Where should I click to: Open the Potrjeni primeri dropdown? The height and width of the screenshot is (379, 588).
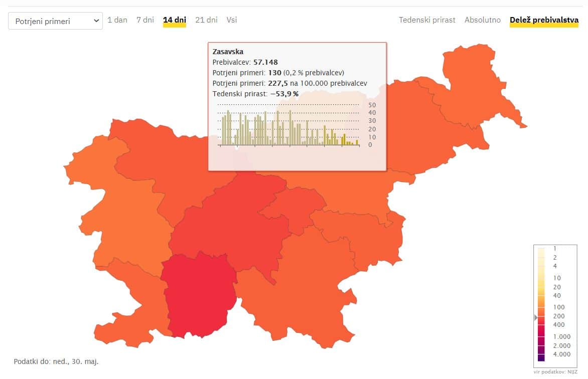(x=55, y=21)
